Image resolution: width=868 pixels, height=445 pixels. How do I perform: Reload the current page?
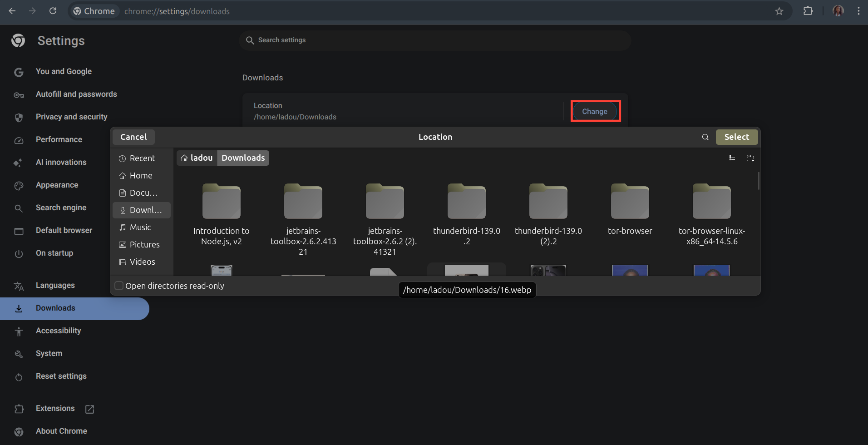point(53,11)
